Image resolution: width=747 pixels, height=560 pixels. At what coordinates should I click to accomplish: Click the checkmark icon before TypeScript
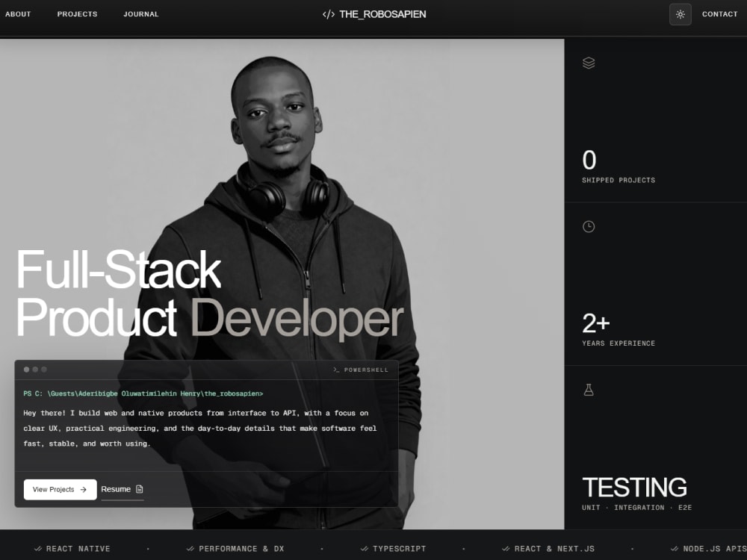point(365,549)
